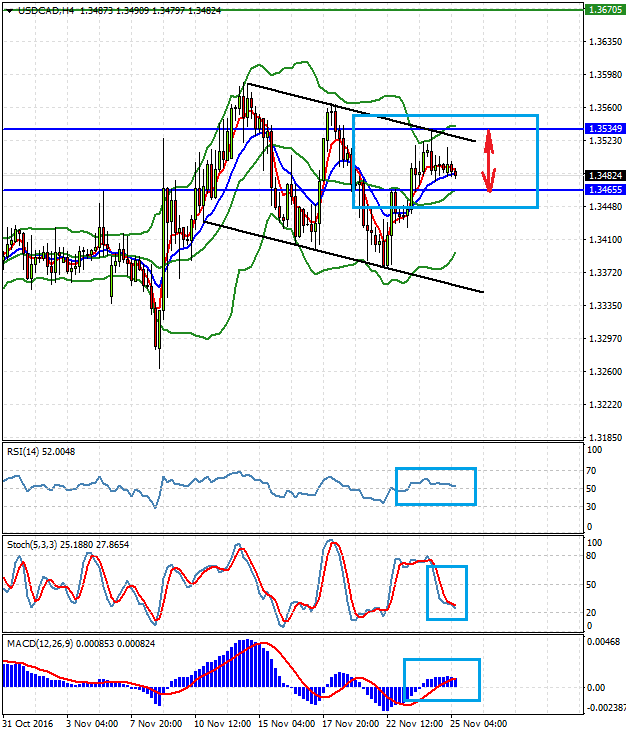Click the 1.36350 price axis label
The height and width of the screenshot is (735, 626).
click(605, 42)
